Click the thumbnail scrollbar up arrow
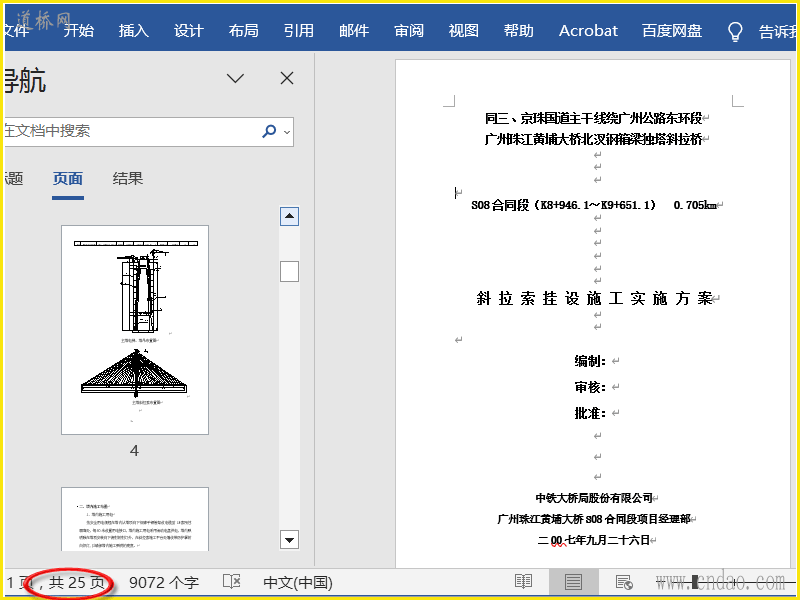800x600 pixels. click(x=289, y=216)
